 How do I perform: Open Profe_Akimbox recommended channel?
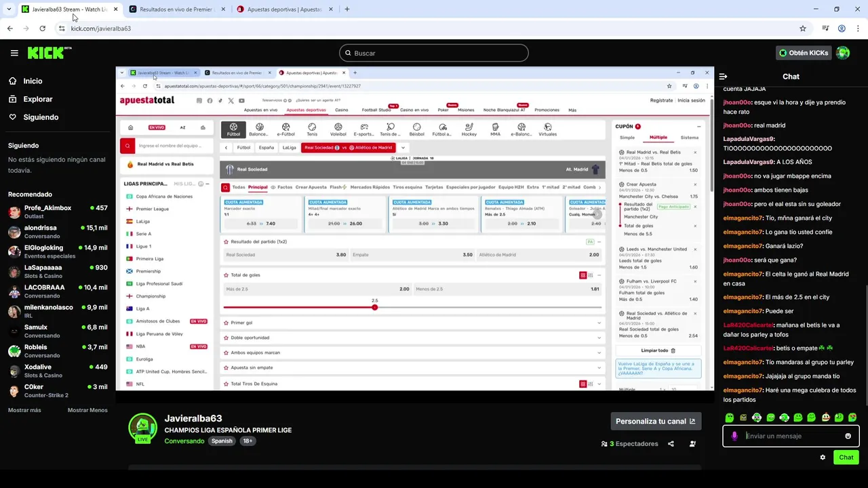tap(58, 211)
